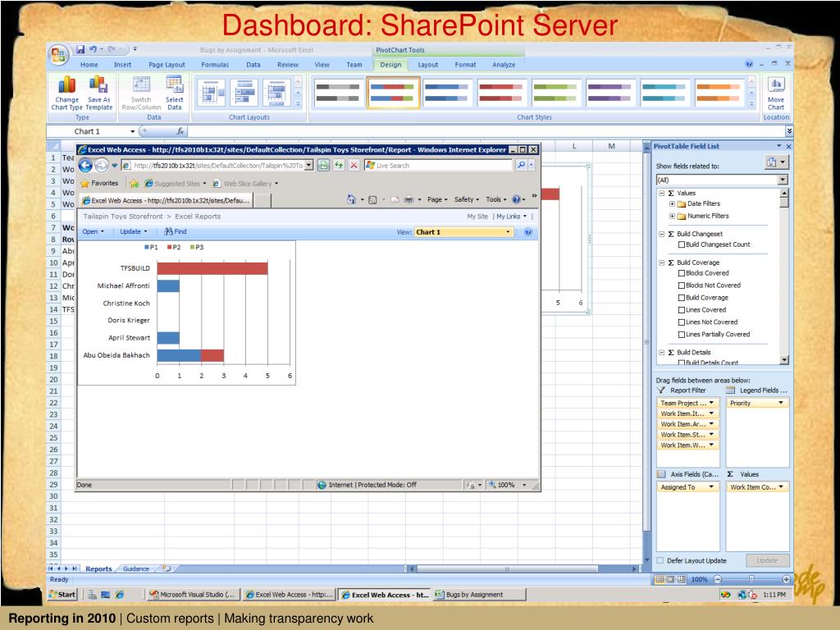Click the Windows Start button
The width and height of the screenshot is (840, 630).
[62, 594]
